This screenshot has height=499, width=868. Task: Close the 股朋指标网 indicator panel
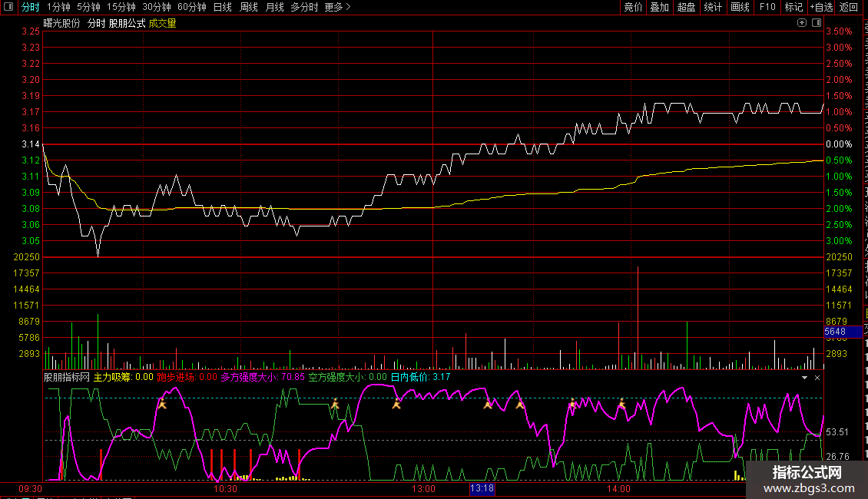tap(817, 378)
